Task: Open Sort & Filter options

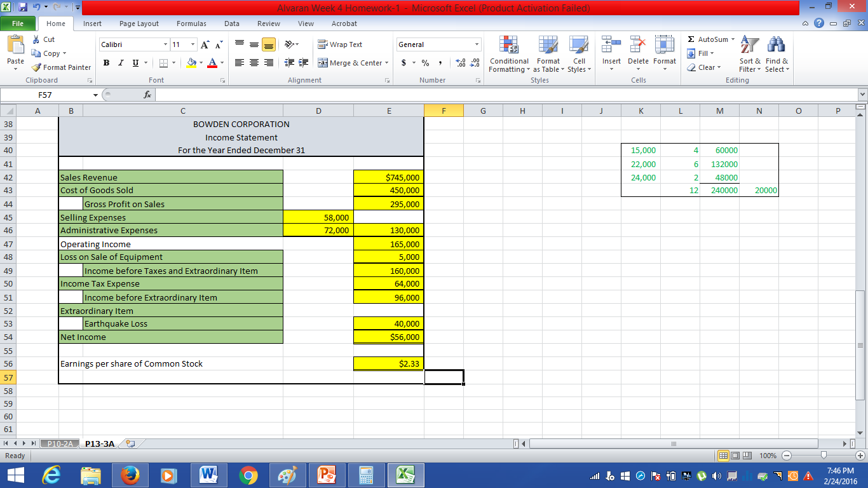Action: pyautogui.click(x=750, y=55)
